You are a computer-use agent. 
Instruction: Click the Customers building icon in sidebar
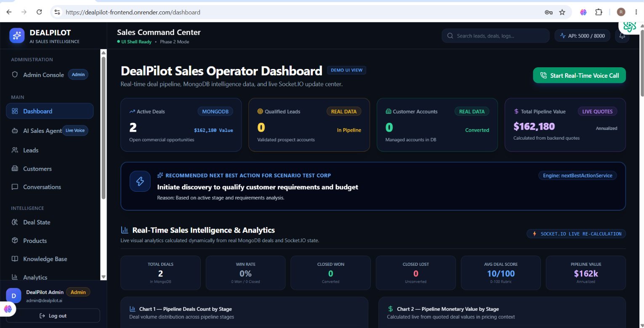click(15, 169)
